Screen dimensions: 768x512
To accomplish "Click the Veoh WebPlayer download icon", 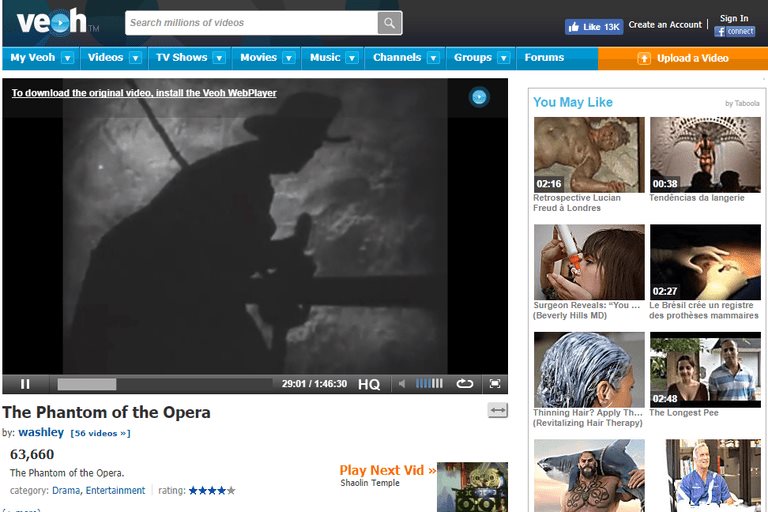I will click(479, 97).
